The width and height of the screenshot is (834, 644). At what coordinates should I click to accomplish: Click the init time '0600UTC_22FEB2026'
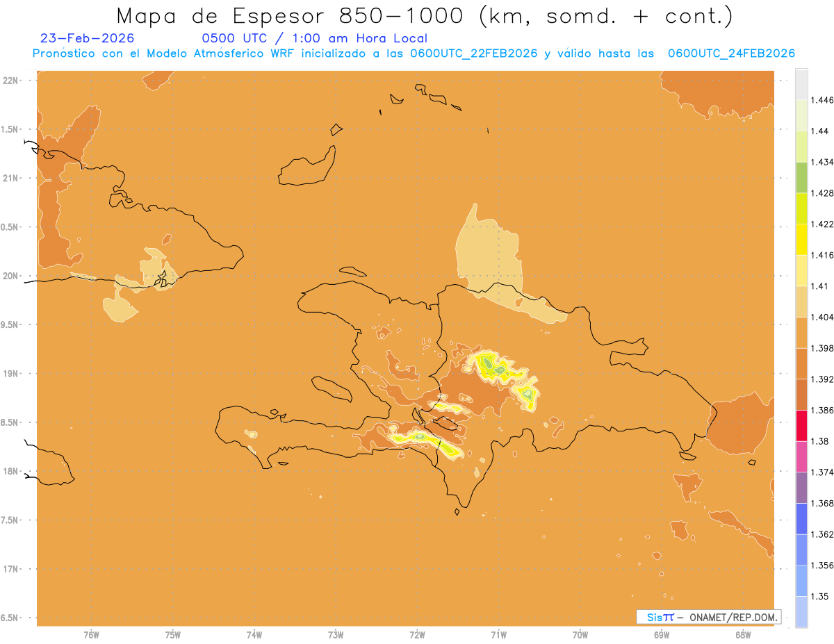click(474, 53)
